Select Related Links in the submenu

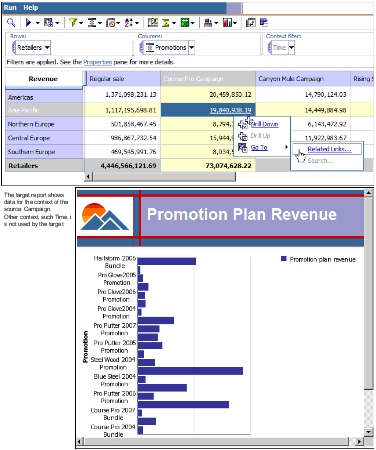(329, 149)
